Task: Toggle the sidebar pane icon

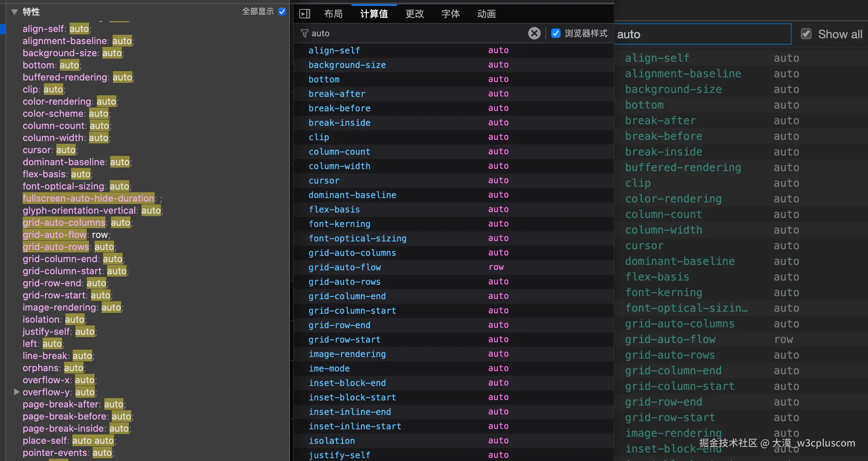Action: pos(305,14)
